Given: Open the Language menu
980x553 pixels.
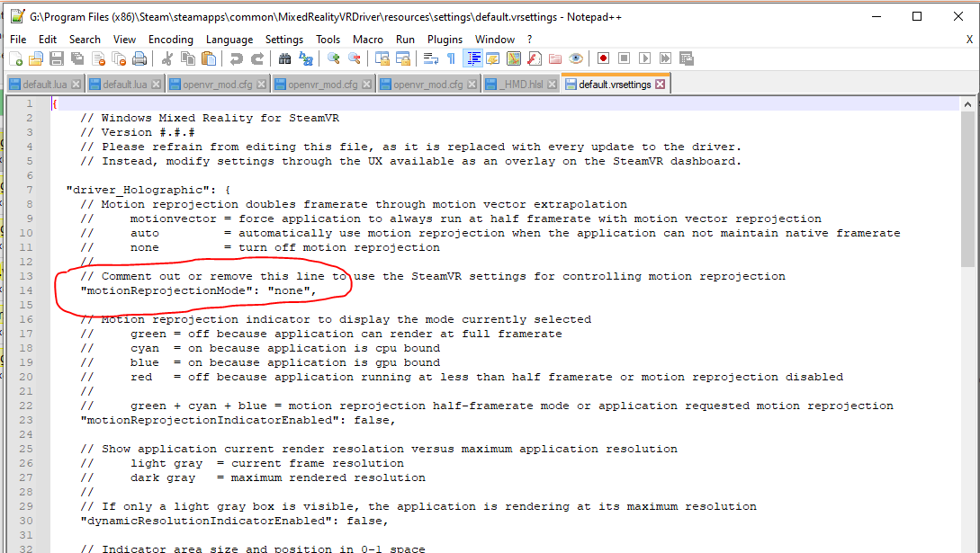Looking at the screenshot, I should [229, 40].
